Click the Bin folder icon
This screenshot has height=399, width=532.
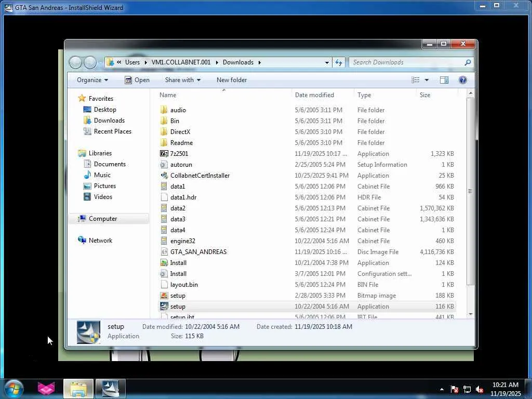164,121
